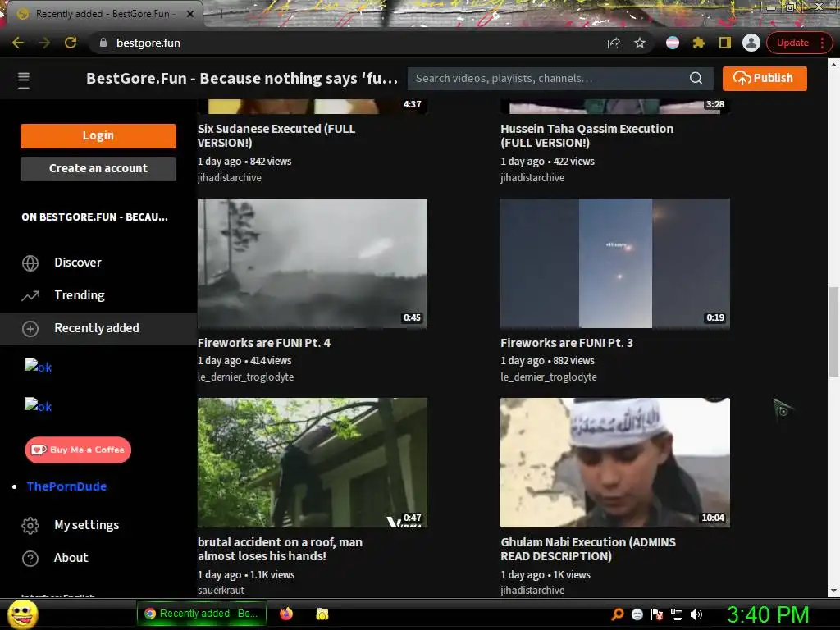840x630 pixels.
Task: Click the red Update button
Action: tap(792, 43)
